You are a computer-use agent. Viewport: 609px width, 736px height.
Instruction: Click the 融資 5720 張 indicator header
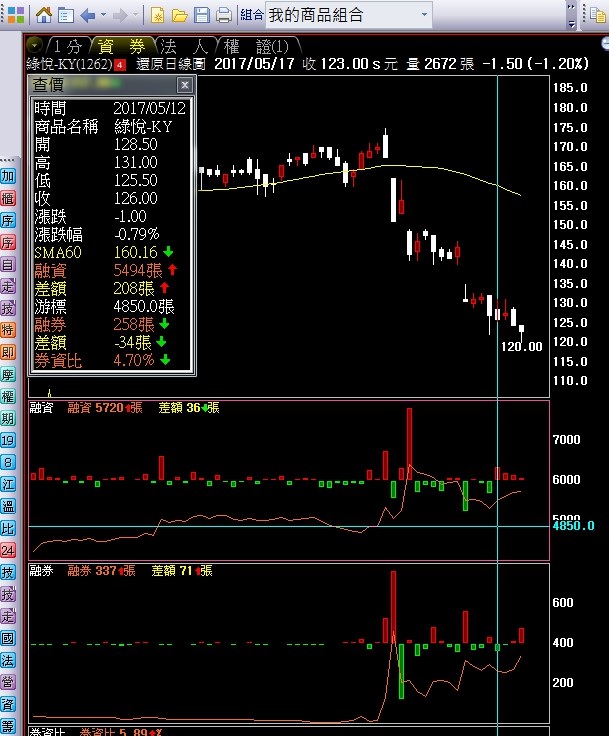(x=104, y=407)
